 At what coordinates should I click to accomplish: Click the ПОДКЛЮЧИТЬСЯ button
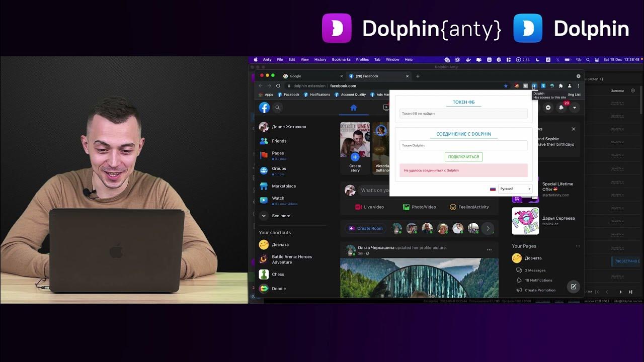tap(463, 157)
